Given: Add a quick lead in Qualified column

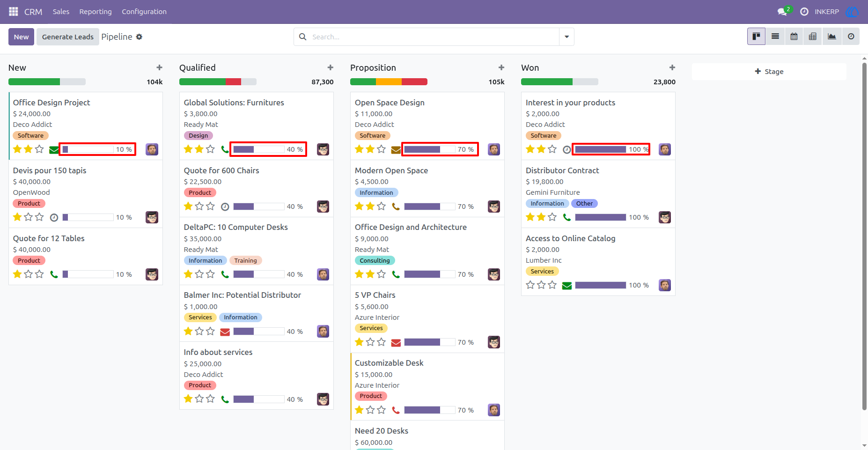Looking at the screenshot, I should [330, 67].
